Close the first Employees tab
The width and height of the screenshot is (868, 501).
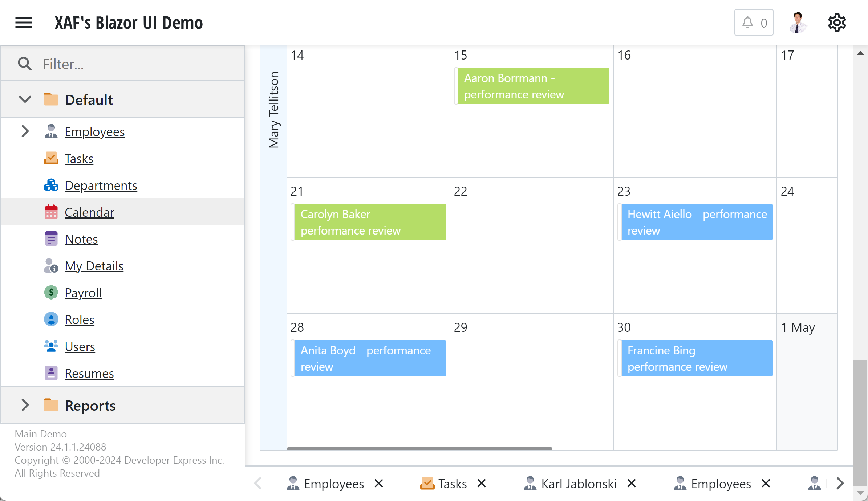tap(379, 484)
